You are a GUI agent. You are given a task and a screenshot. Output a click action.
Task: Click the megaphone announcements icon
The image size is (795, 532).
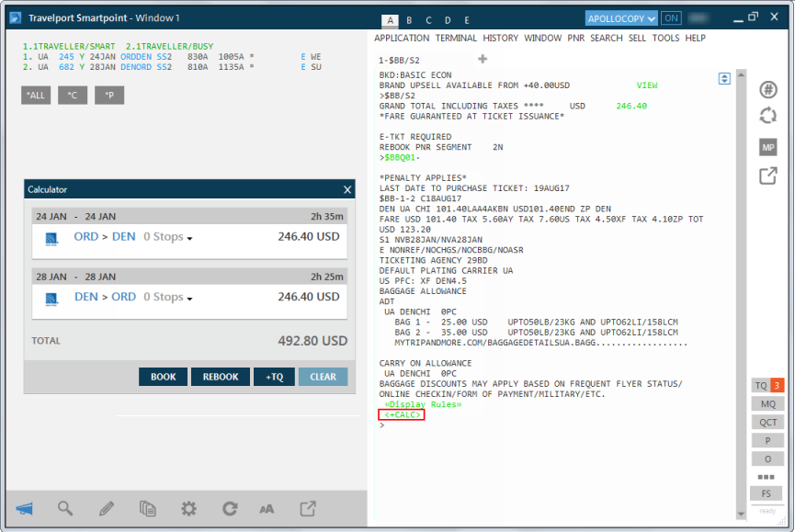[25, 508]
